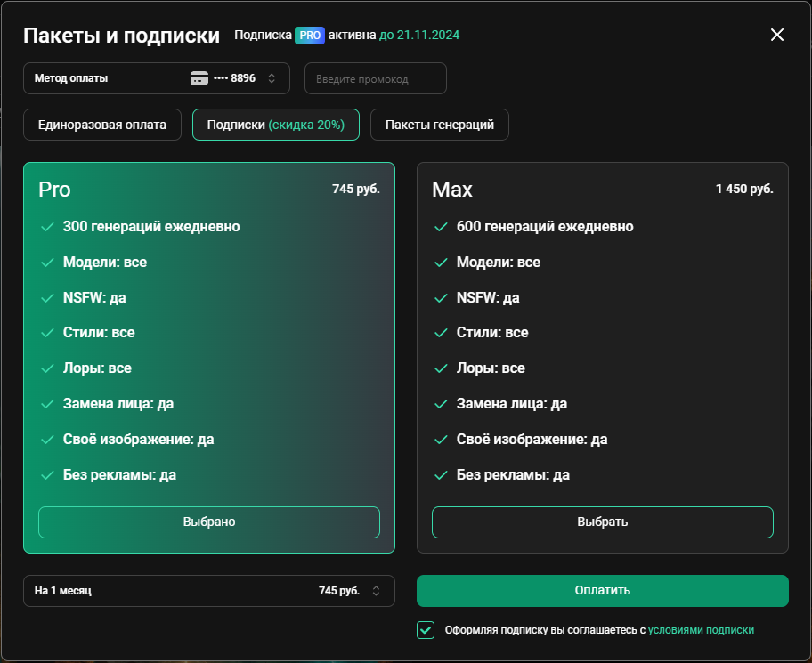Click the PRO badge icon in header

(310, 36)
